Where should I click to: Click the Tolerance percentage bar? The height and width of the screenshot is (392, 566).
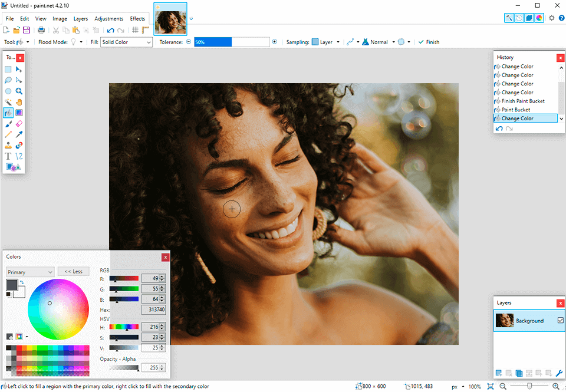(232, 42)
